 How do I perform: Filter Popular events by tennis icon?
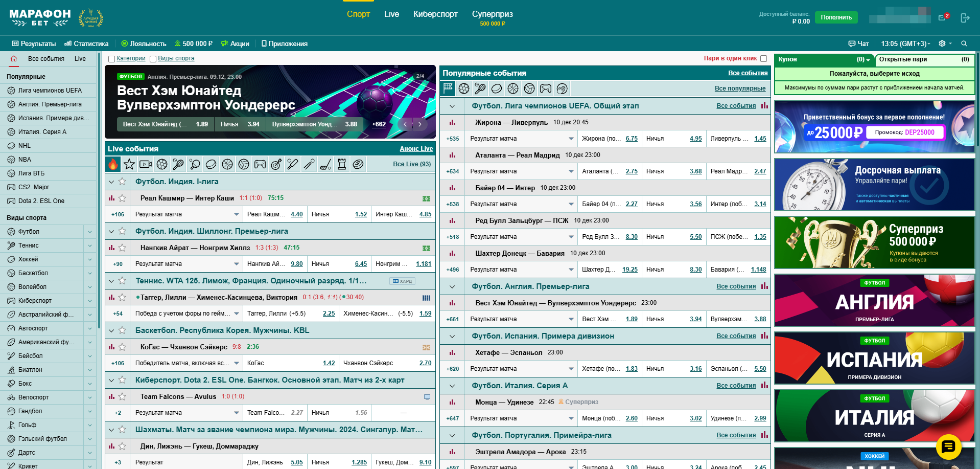click(480, 88)
